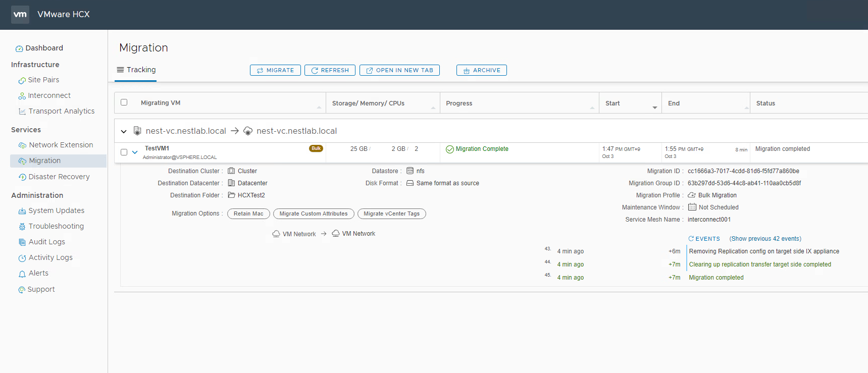Viewport: 868px width, 373px height.
Task: Click the nfs datastore icon
Action: click(x=410, y=171)
